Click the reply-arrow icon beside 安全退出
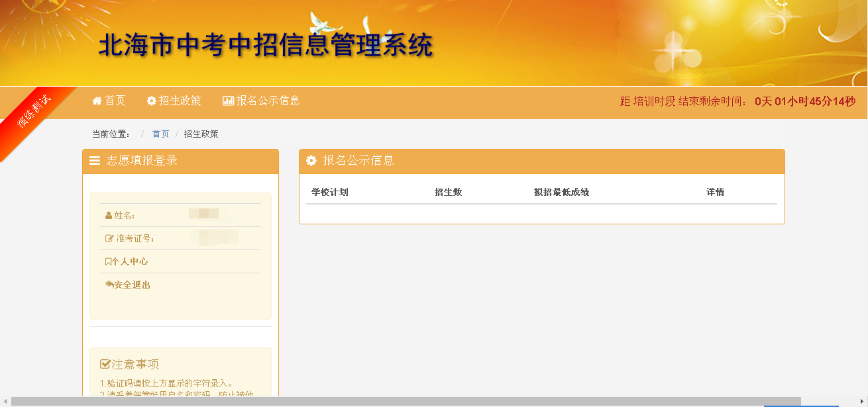Viewport: 868px width, 407px height. pos(109,285)
